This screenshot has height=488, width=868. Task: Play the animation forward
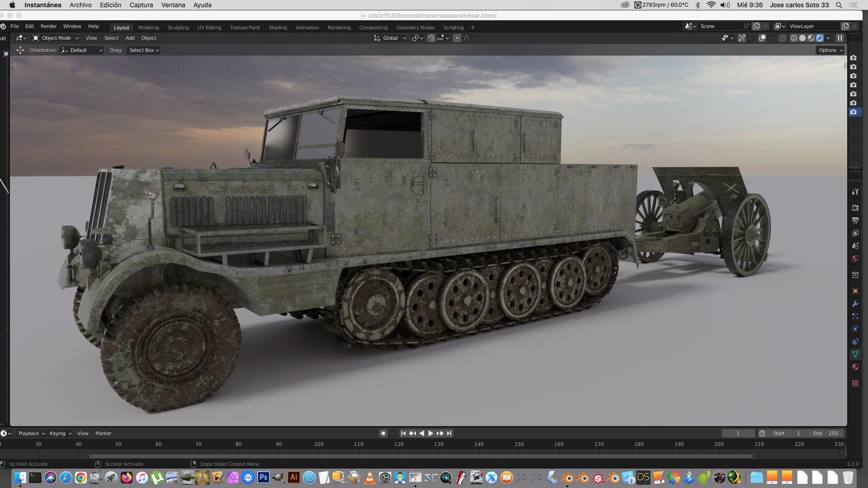[430, 433]
